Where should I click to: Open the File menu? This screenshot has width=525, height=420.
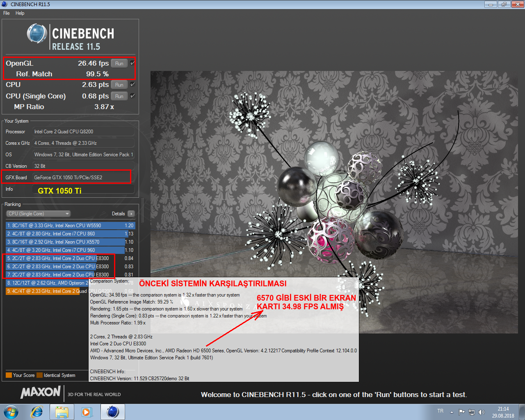coord(6,13)
